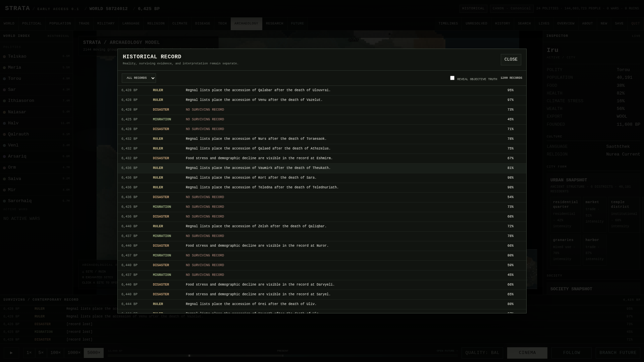Set simulation speed to 5×
This screenshot has height=362, width=644.
coord(41,353)
